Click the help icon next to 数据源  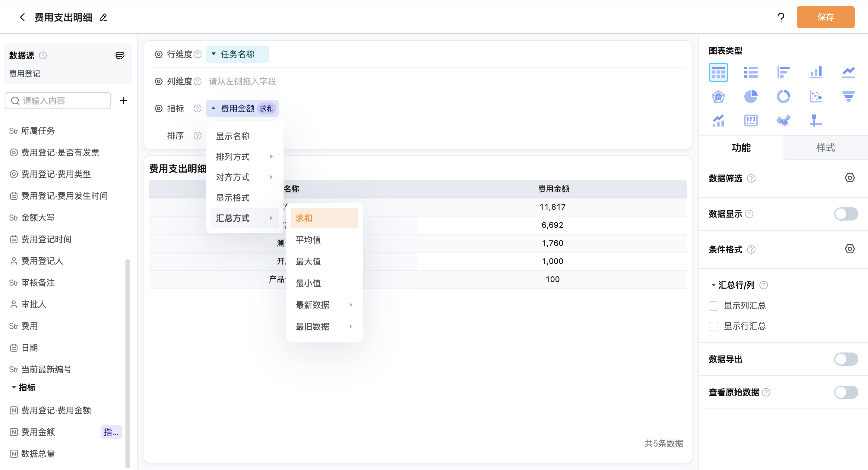(43, 55)
